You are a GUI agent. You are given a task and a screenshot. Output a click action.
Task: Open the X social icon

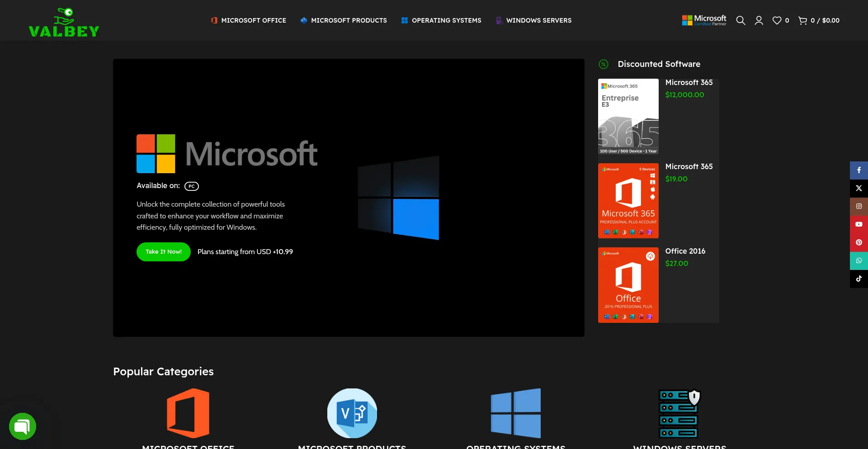coord(859,189)
